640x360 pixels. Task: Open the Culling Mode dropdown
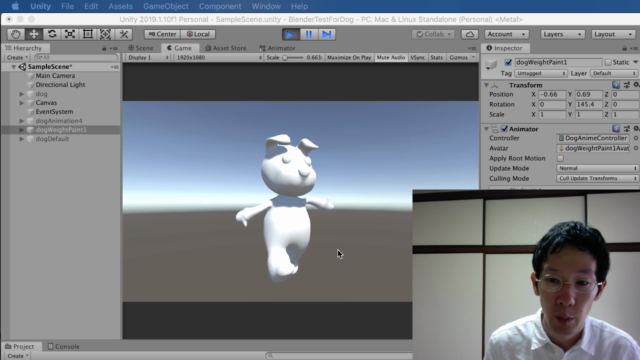click(597, 178)
